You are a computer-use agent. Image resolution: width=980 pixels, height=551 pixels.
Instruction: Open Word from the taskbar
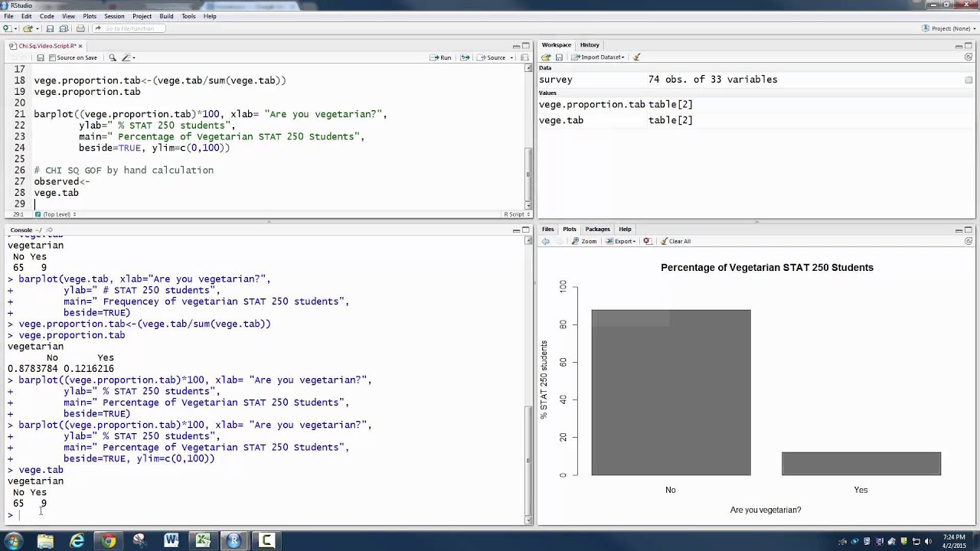(x=171, y=541)
